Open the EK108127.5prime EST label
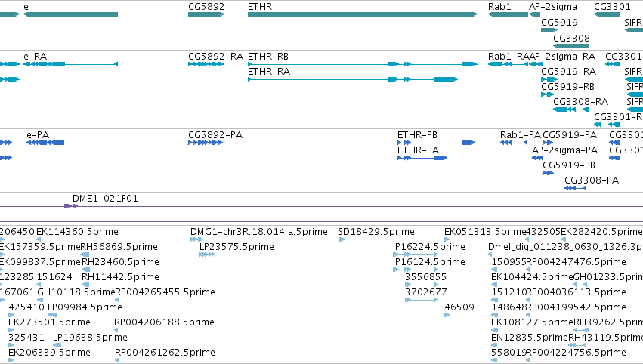 [x=532, y=322]
